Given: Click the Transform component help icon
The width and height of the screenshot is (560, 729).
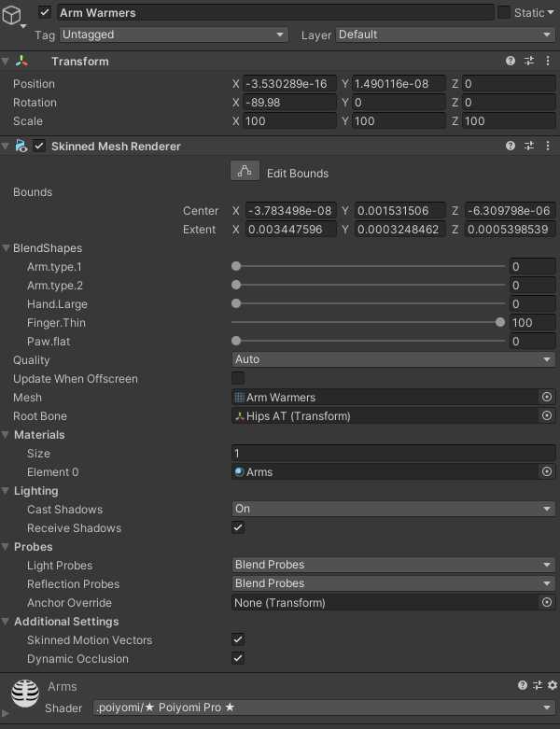Looking at the screenshot, I should click(511, 62).
